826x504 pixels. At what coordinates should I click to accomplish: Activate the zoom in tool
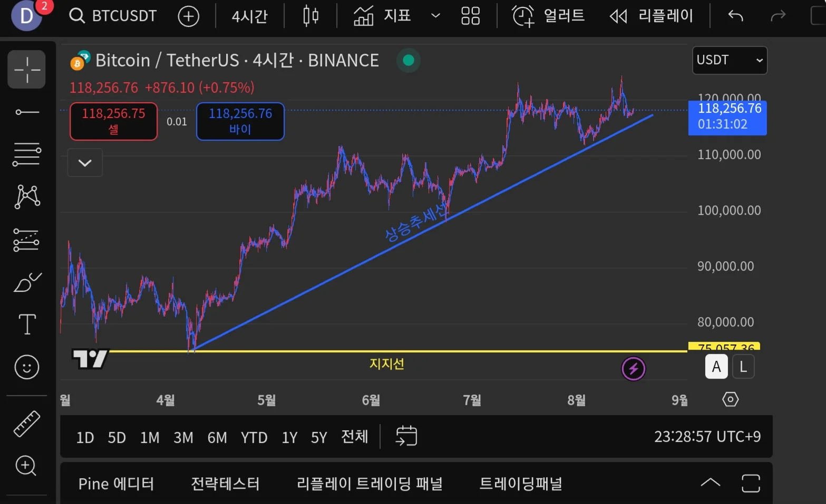coord(26,466)
